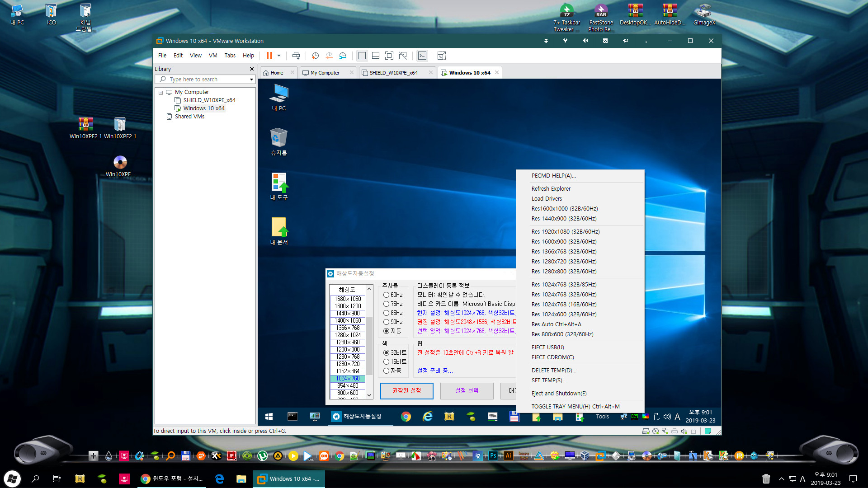Take a snapshot with clock-plus icon

coord(316,56)
